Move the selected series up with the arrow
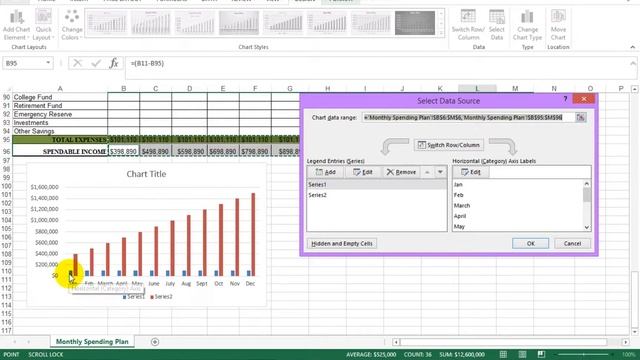 point(427,172)
